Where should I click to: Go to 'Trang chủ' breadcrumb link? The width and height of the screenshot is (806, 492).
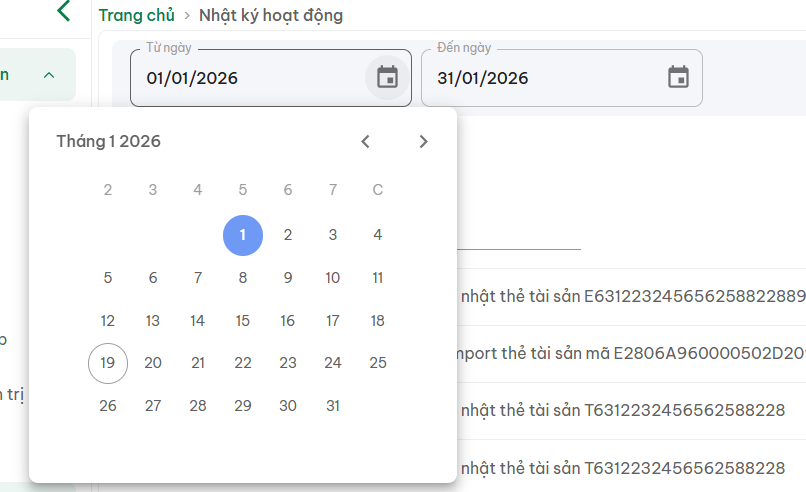pos(137,15)
